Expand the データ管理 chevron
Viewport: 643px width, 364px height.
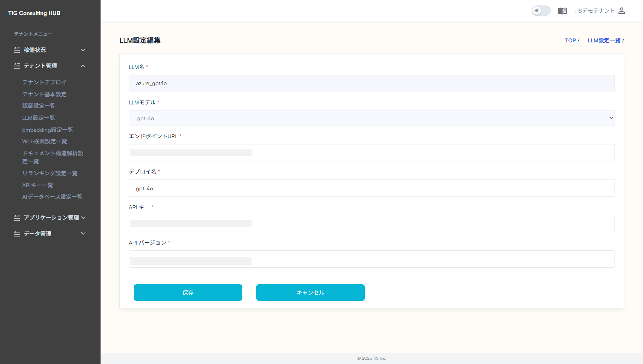pyautogui.click(x=83, y=234)
